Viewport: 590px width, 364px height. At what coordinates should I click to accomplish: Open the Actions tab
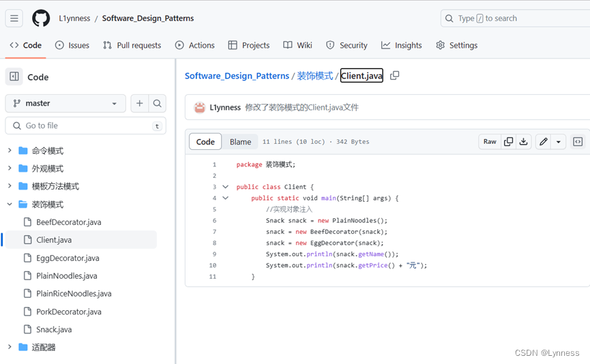[195, 45]
